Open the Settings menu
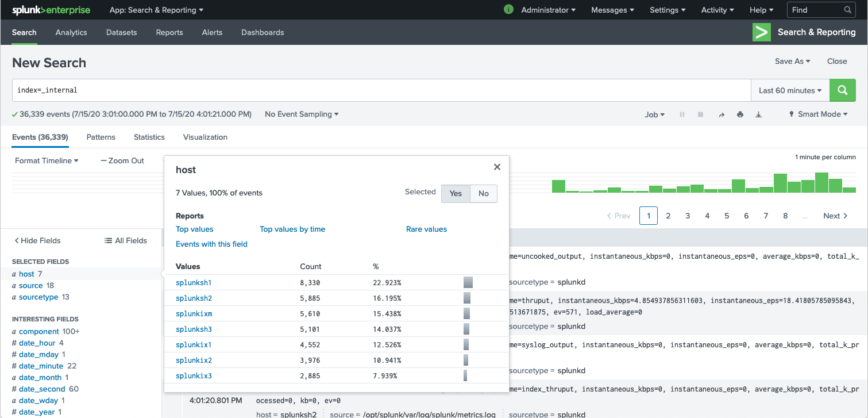The height and width of the screenshot is (418, 868). coord(668,10)
